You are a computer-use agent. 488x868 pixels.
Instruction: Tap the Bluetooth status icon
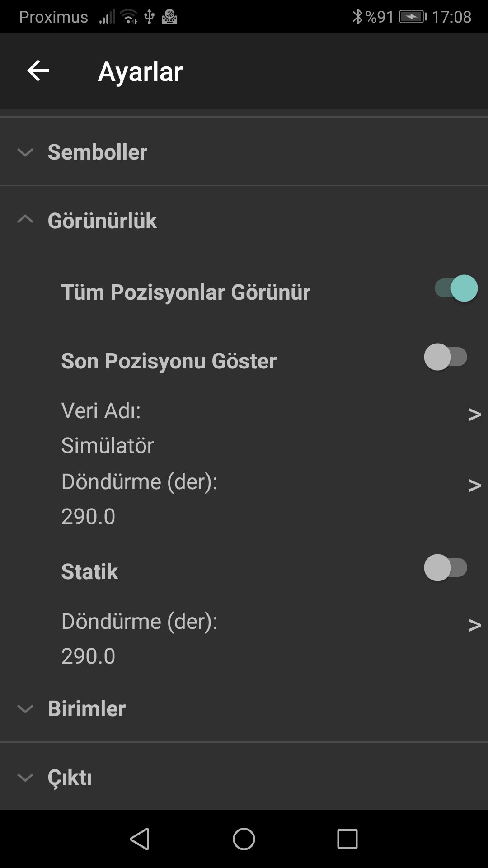pyautogui.click(x=357, y=17)
